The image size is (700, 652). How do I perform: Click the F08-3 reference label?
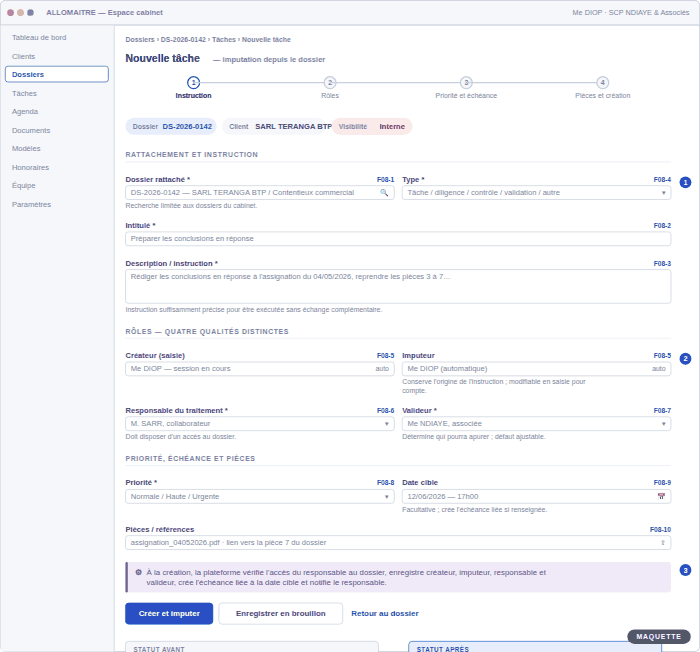click(662, 263)
